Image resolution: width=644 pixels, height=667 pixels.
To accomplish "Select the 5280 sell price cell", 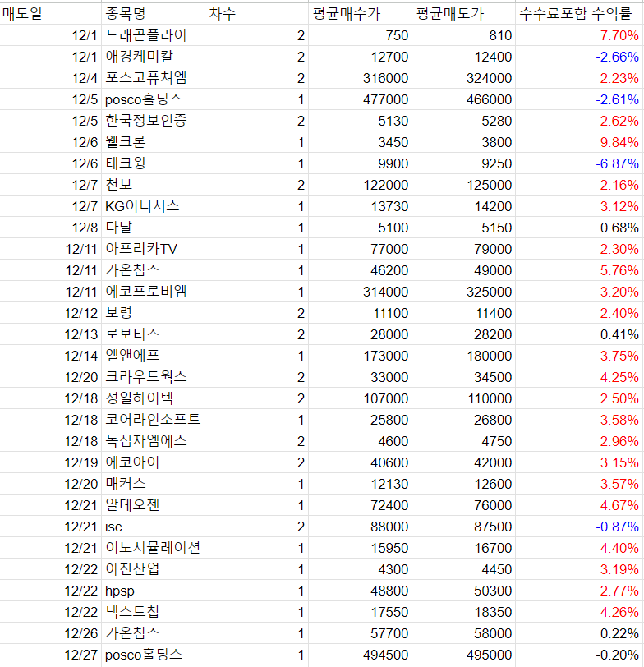I will point(463,121).
